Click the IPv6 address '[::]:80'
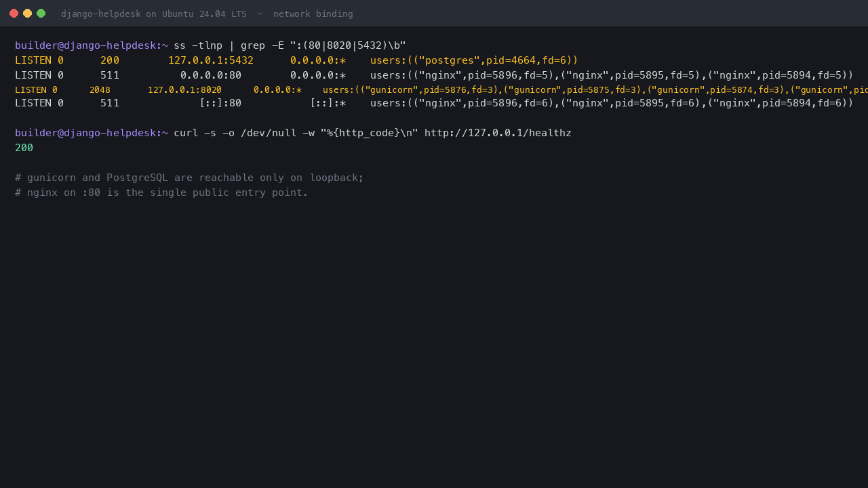The image size is (868, 488). [x=220, y=103]
